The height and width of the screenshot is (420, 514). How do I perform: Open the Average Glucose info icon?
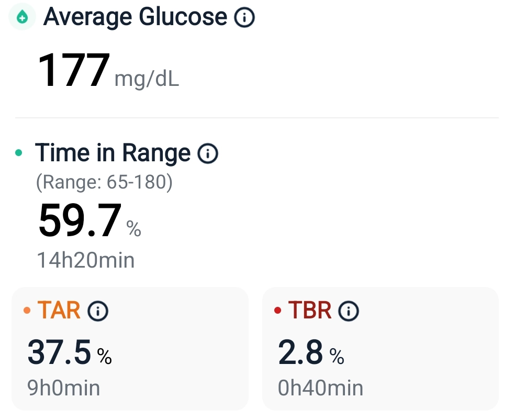coord(244,18)
